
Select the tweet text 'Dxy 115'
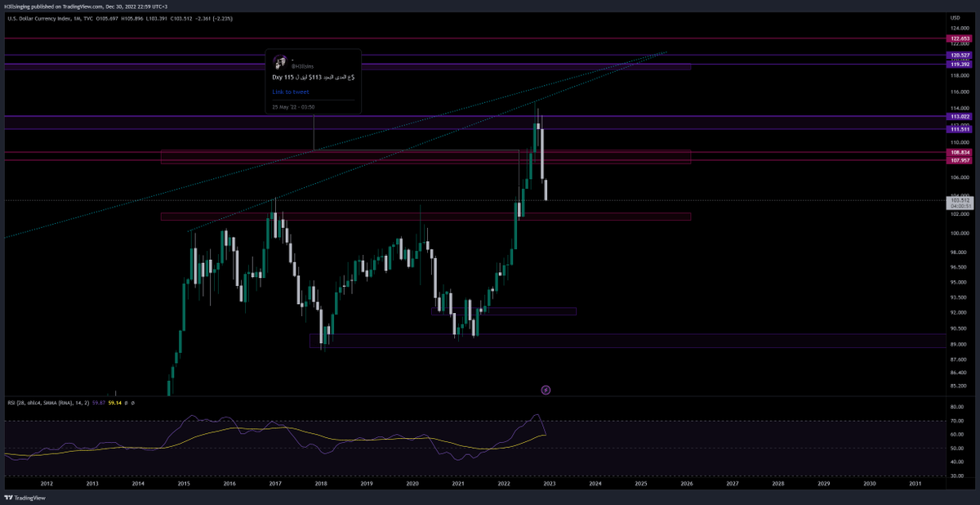click(283, 77)
